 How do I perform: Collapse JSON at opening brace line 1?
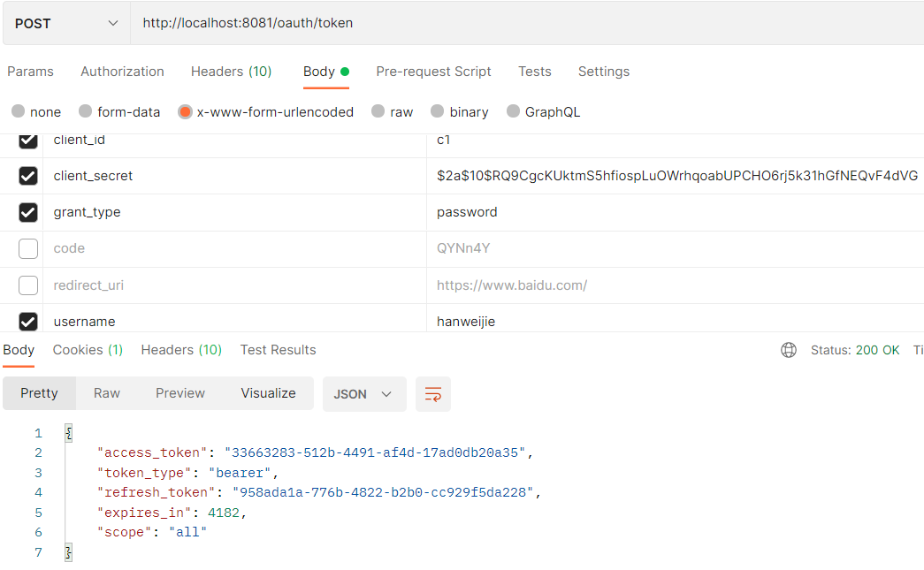(68, 433)
